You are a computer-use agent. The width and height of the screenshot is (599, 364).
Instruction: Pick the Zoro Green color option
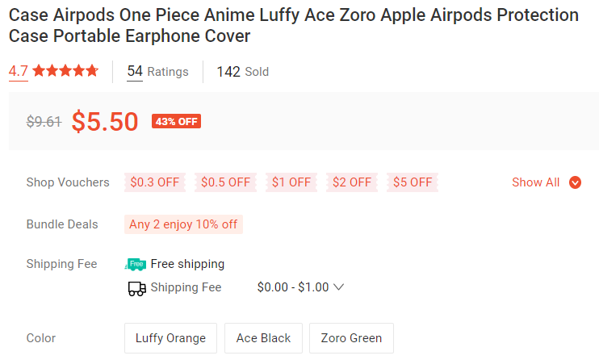click(351, 338)
